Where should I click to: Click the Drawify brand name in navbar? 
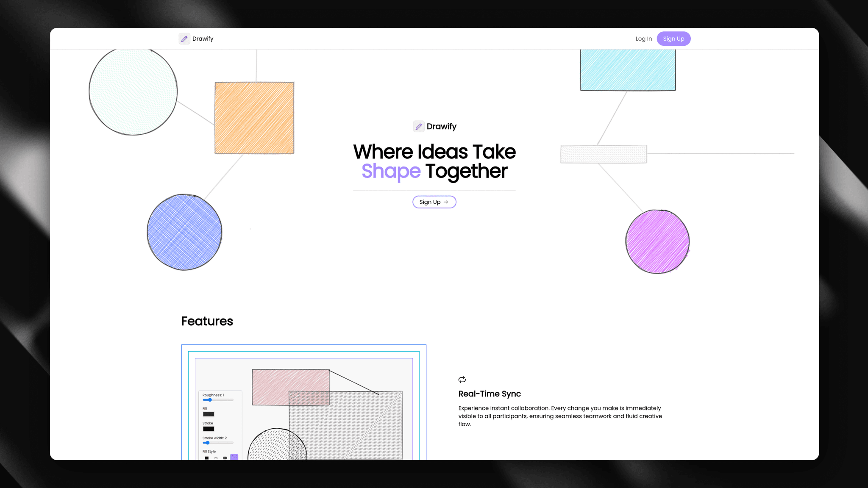point(203,39)
